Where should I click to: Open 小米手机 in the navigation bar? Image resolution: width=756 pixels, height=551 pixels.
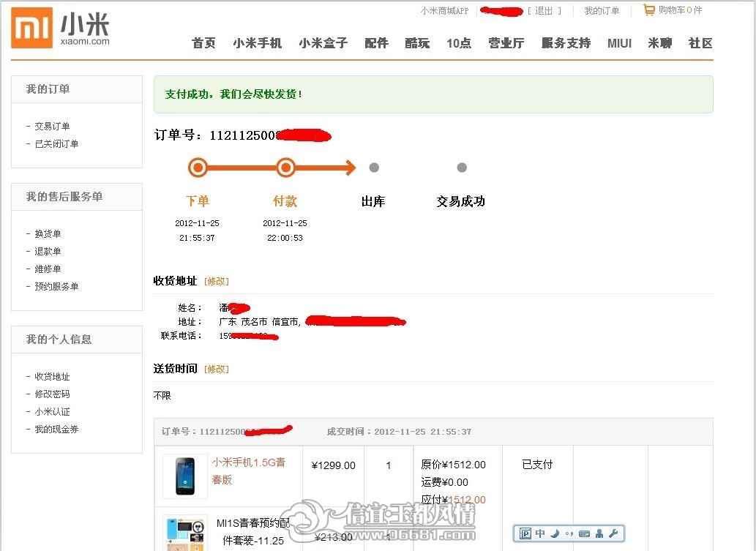pos(258,43)
